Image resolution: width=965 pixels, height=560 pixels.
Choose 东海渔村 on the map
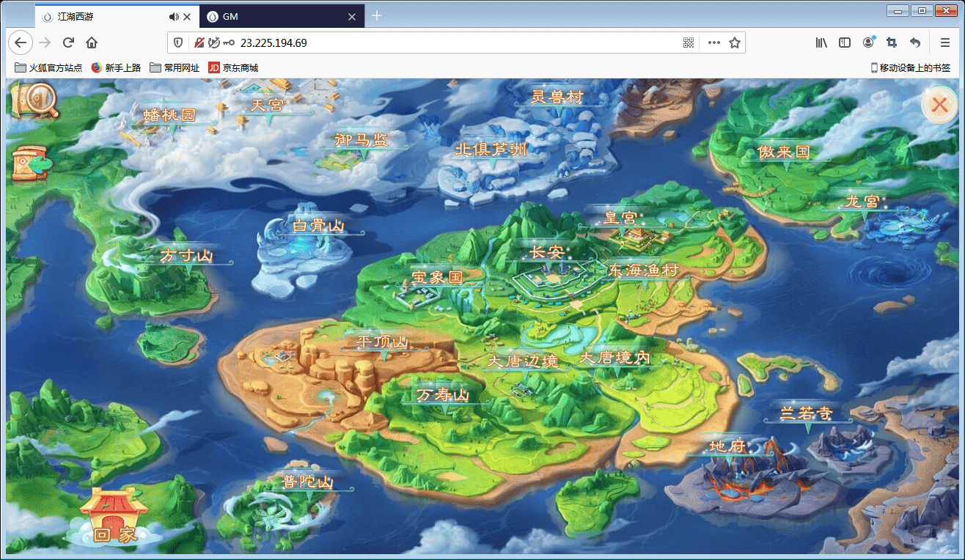[x=643, y=270]
